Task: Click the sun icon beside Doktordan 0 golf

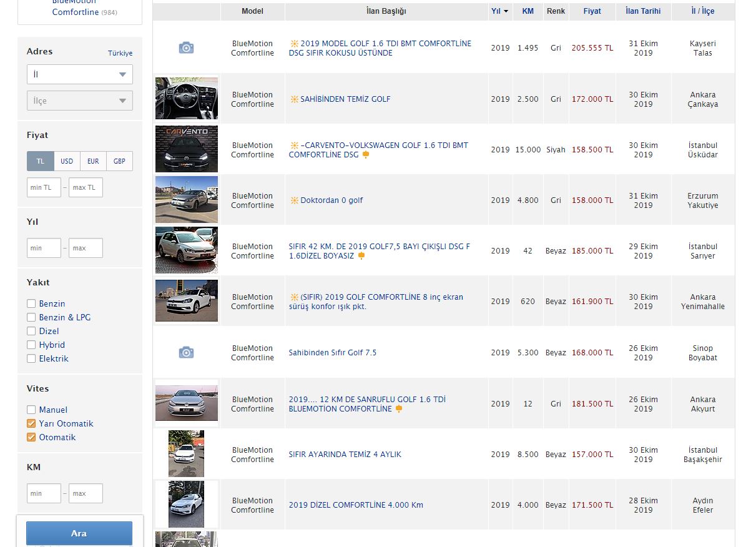Action: tap(294, 200)
